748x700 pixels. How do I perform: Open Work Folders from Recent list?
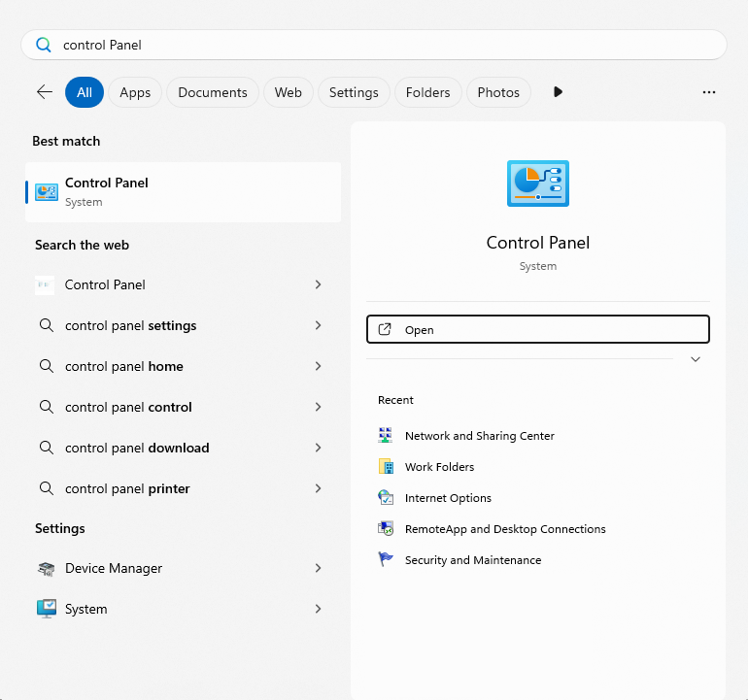[x=439, y=467]
